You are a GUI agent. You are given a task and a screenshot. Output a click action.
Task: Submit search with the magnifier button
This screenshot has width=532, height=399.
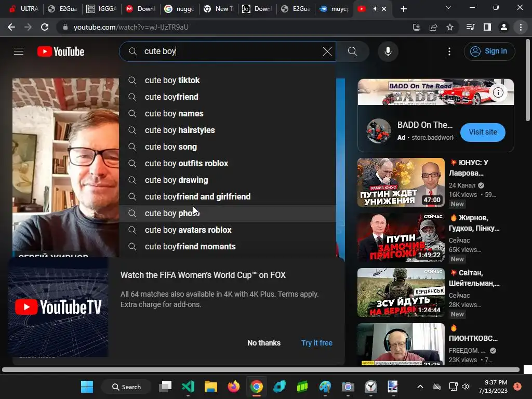click(353, 51)
